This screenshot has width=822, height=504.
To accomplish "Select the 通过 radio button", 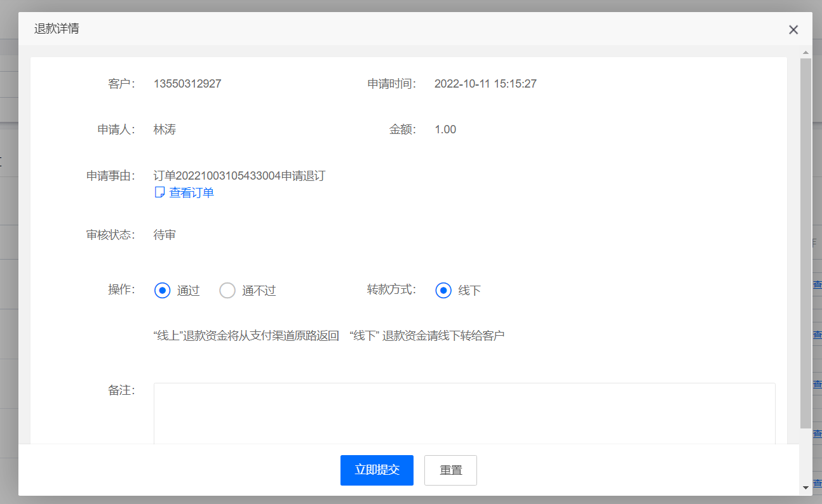I will tap(163, 291).
